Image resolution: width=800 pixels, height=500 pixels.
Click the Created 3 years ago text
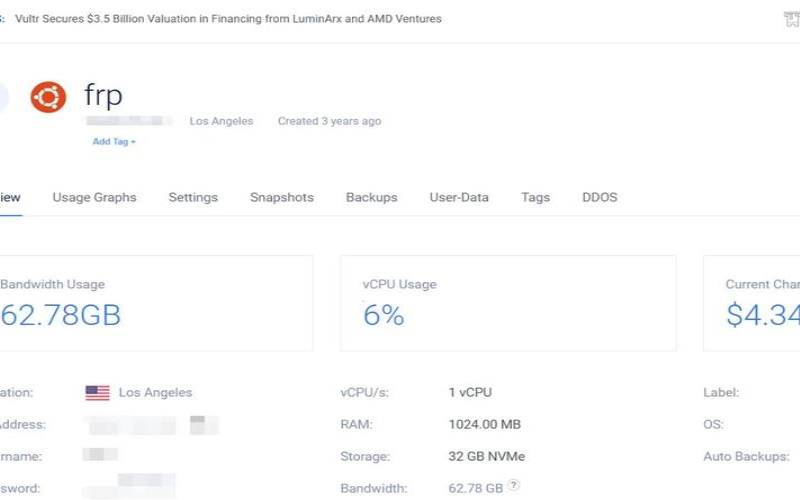(x=330, y=121)
